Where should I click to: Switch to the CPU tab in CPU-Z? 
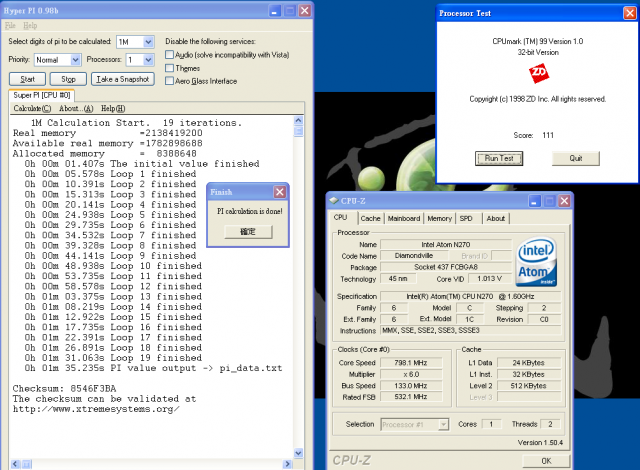pos(340,217)
